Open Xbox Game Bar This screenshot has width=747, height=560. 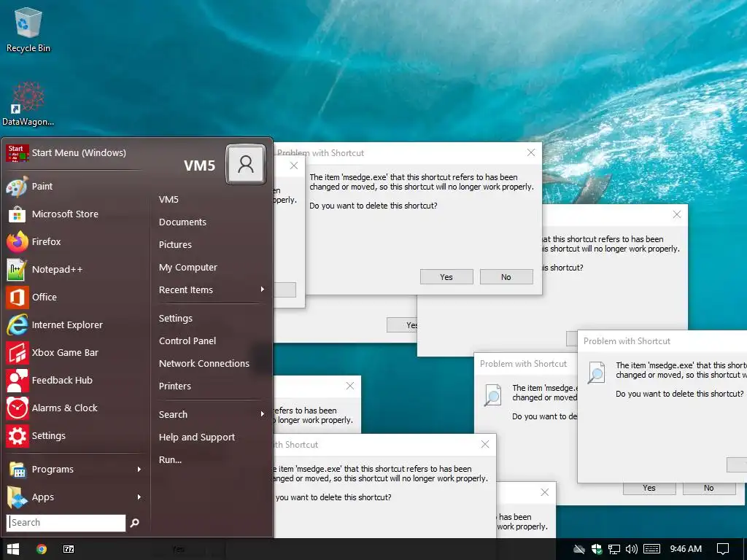tap(76, 352)
